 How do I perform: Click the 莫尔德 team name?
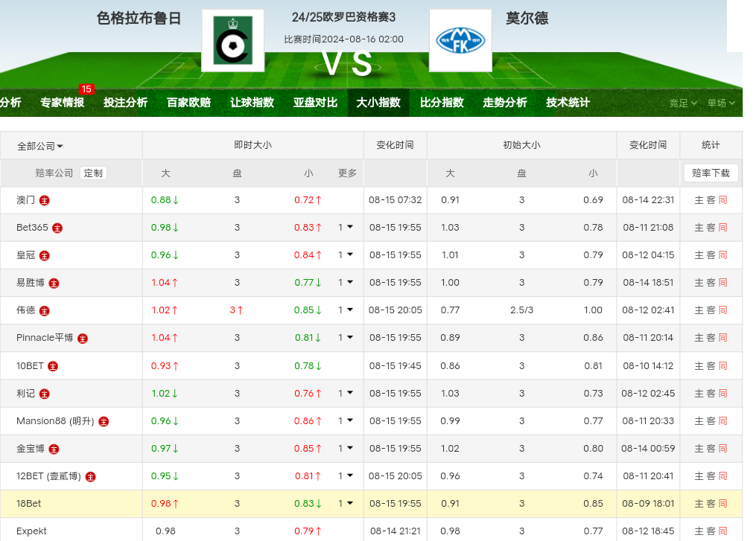pyautogui.click(x=527, y=19)
